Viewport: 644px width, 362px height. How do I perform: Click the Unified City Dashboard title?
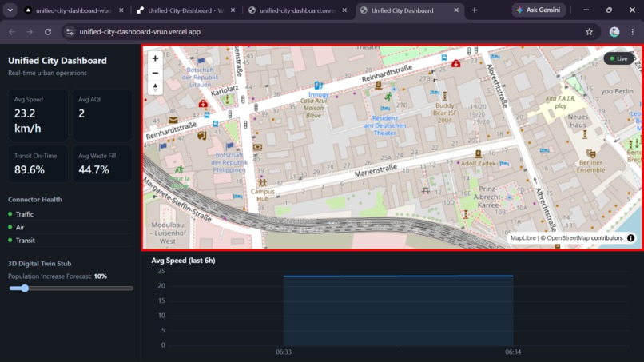(57, 61)
